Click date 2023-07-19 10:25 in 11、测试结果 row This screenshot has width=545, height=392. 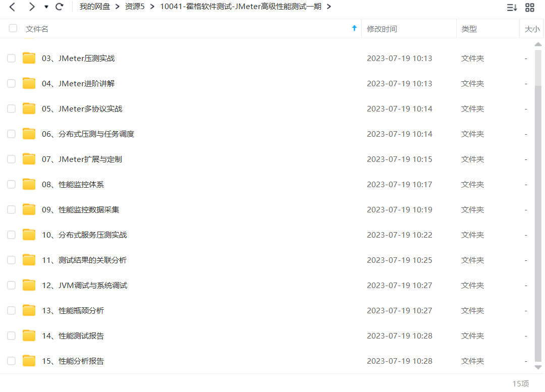tap(399, 260)
